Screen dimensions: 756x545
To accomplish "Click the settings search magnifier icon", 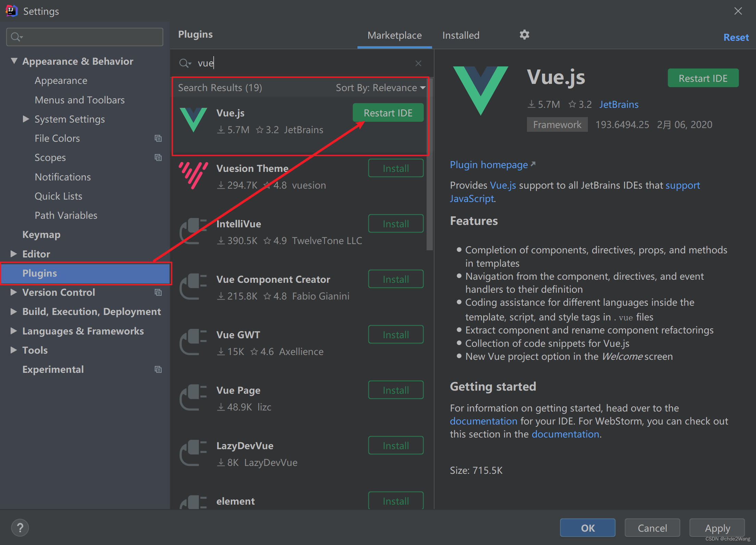I will pyautogui.click(x=16, y=37).
